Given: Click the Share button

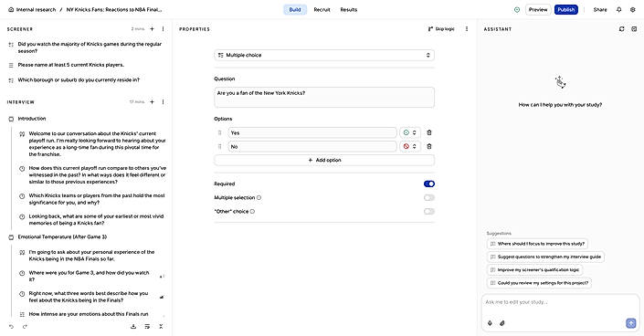Looking at the screenshot, I should click(600, 9).
